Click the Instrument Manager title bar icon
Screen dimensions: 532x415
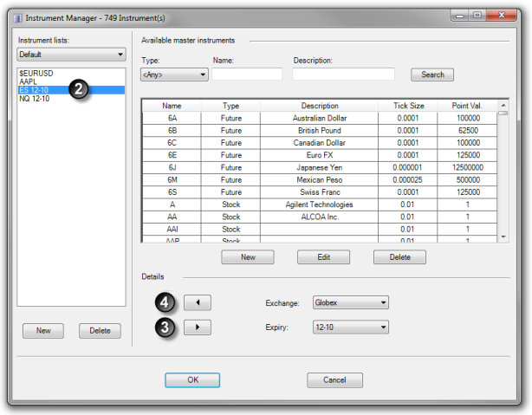[17, 18]
